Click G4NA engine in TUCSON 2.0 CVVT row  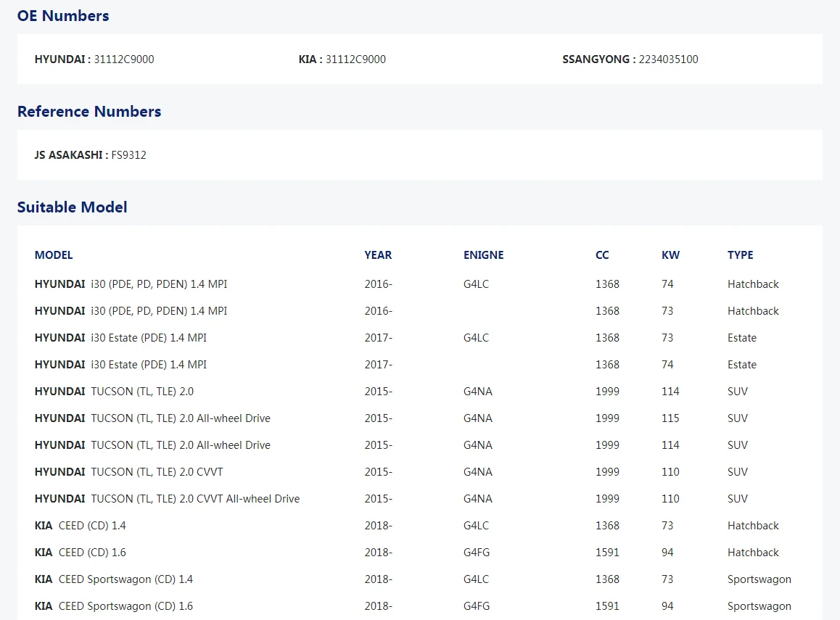[478, 471]
